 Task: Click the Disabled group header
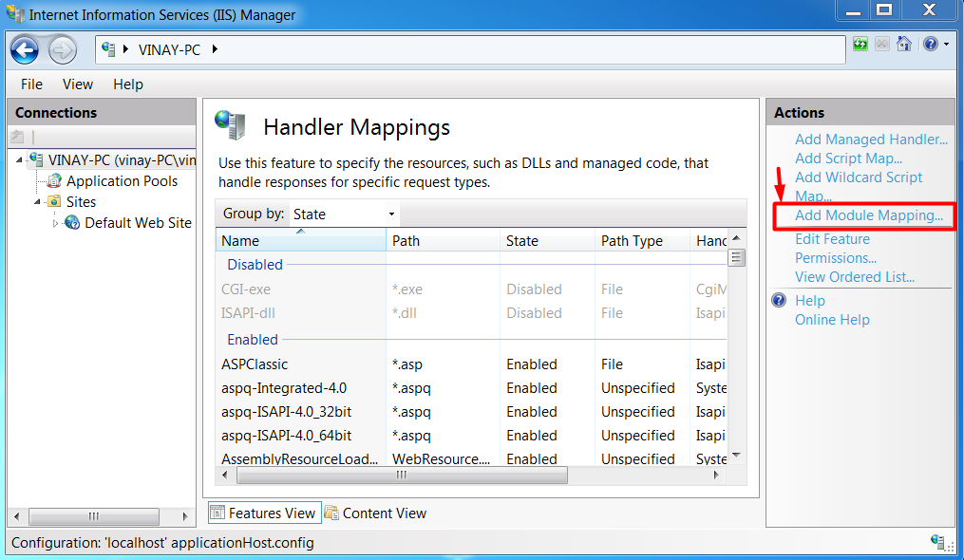[255, 264]
